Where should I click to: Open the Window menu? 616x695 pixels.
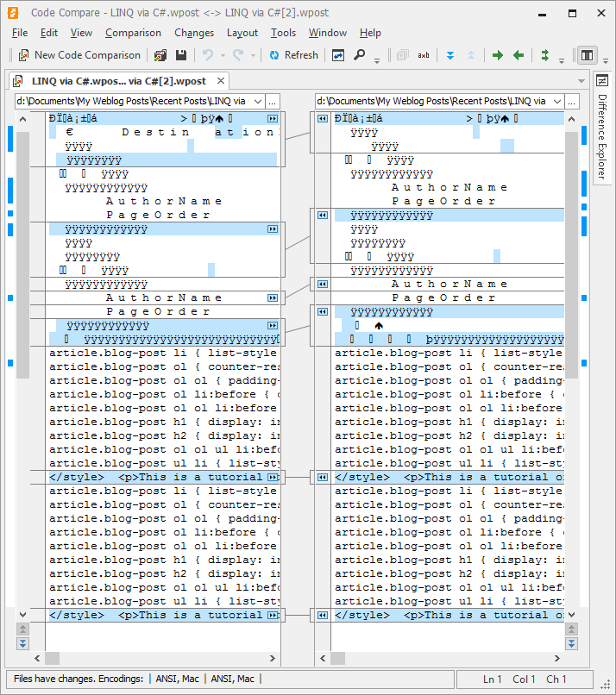click(328, 33)
